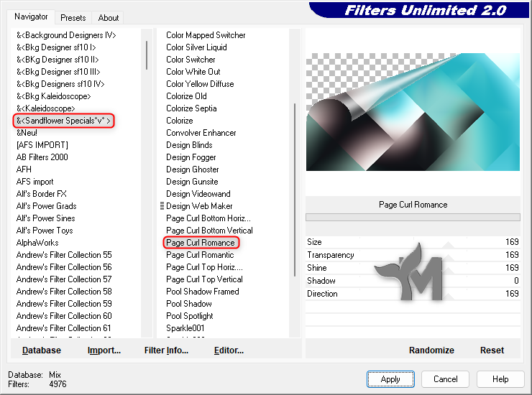Screen dimensions: 532x395
Task: Click the filter preview image
Action: point(413,112)
